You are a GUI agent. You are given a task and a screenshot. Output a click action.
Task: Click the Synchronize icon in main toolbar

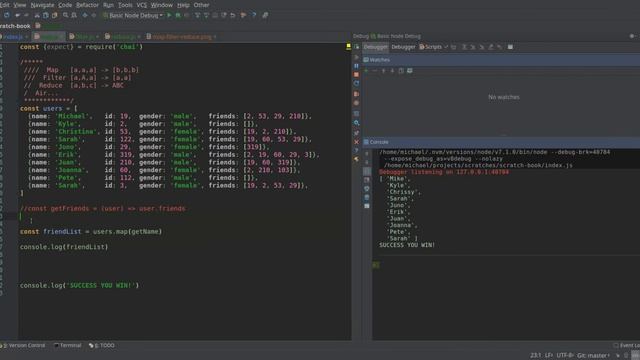(x=7, y=15)
